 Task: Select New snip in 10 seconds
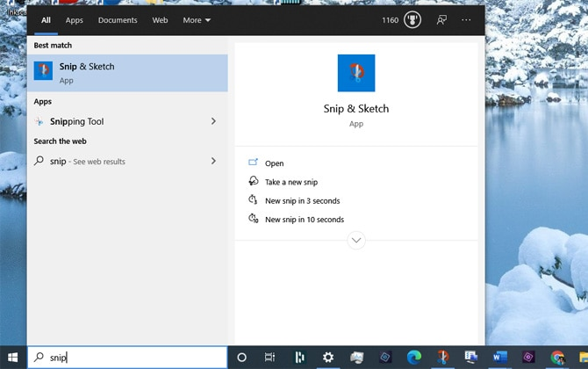(305, 220)
